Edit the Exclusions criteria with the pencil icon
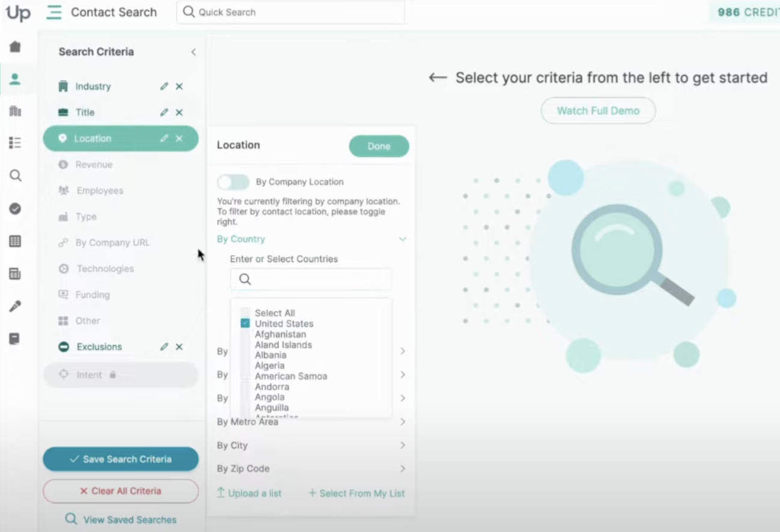Viewport: 780px width, 532px height. click(164, 346)
